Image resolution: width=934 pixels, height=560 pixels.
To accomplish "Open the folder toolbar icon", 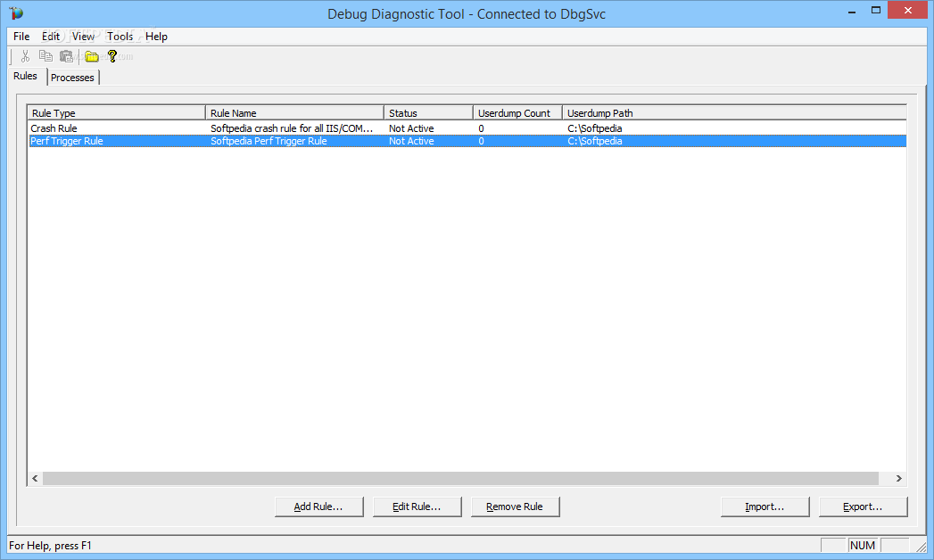I will (92, 56).
